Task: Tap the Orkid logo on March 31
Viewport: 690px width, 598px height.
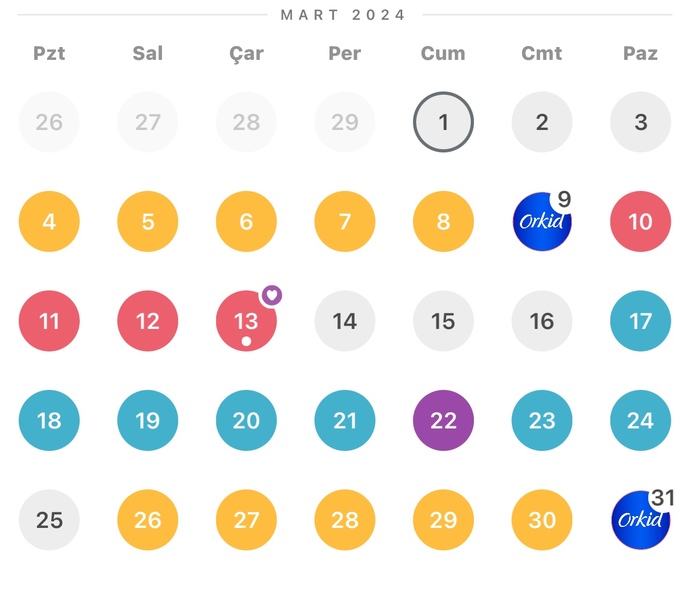Action: coord(641,520)
